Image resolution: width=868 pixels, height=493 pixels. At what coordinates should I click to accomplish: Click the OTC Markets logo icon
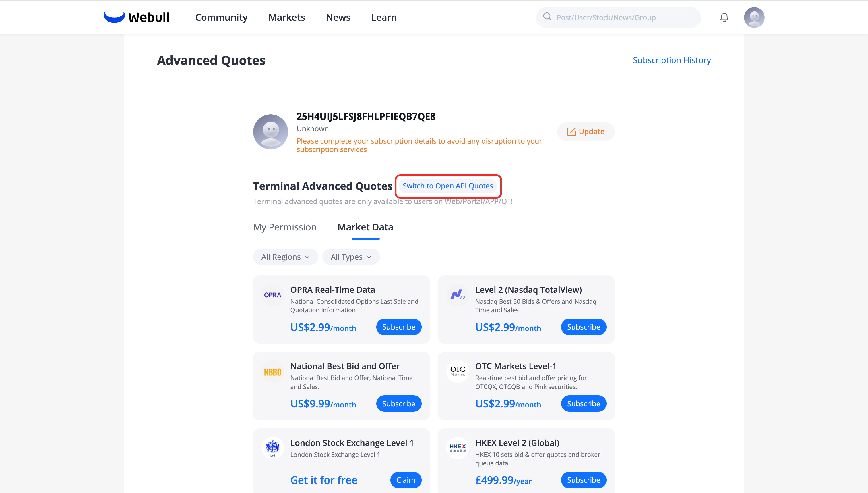[458, 371]
